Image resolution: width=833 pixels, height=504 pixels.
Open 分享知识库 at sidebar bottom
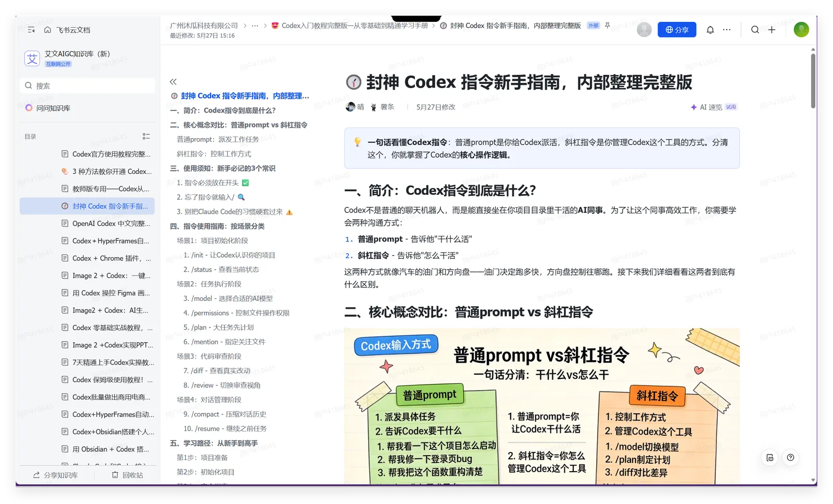56,475
